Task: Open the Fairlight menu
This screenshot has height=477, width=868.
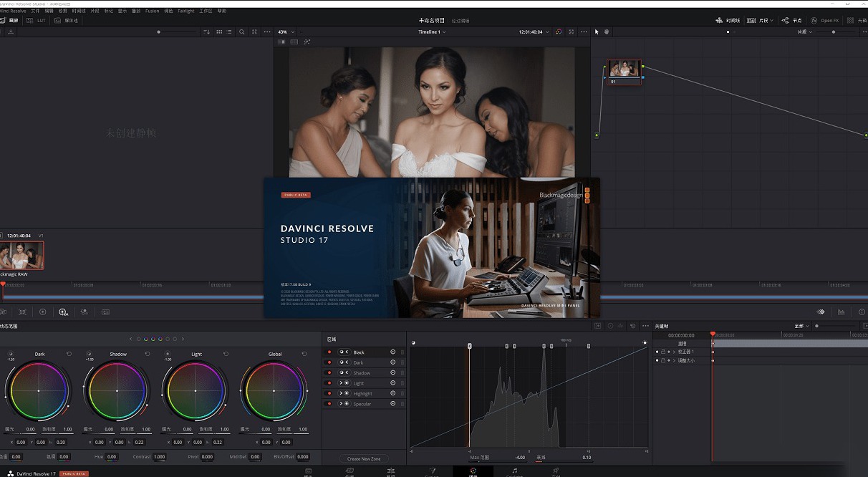Action: coord(185,11)
